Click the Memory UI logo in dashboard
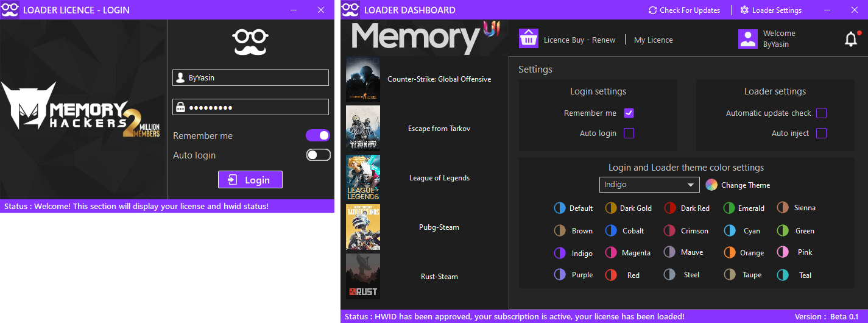The width and height of the screenshot is (868, 323). coord(425,37)
